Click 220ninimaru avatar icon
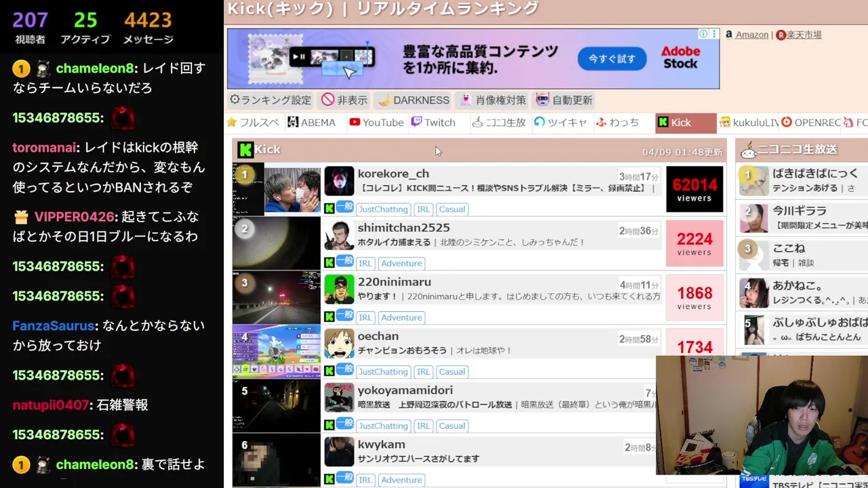Screen dimensions: 868x488 tap(339, 289)
